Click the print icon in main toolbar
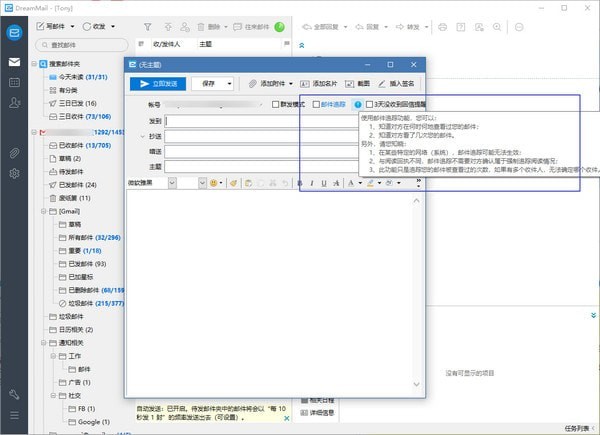 point(443,26)
